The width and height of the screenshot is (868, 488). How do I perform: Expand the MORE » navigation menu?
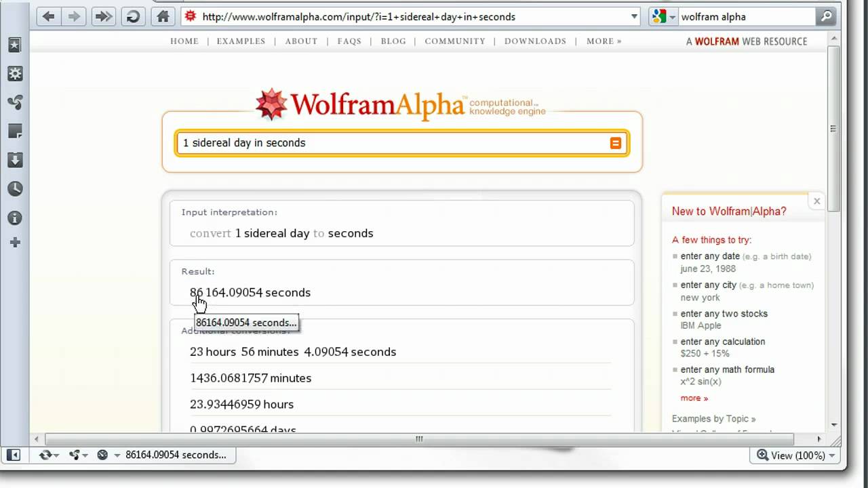click(604, 41)
